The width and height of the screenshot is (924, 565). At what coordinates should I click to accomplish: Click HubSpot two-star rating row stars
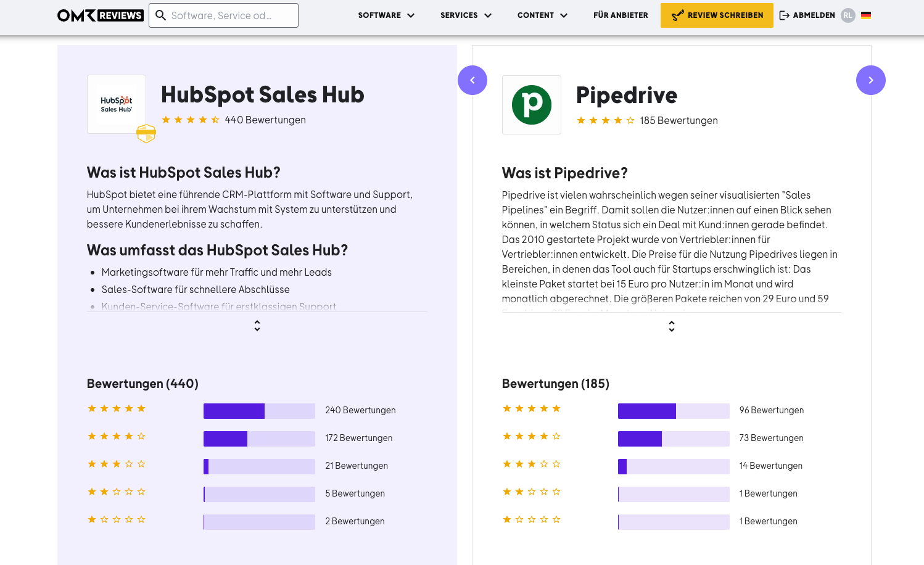117,492
